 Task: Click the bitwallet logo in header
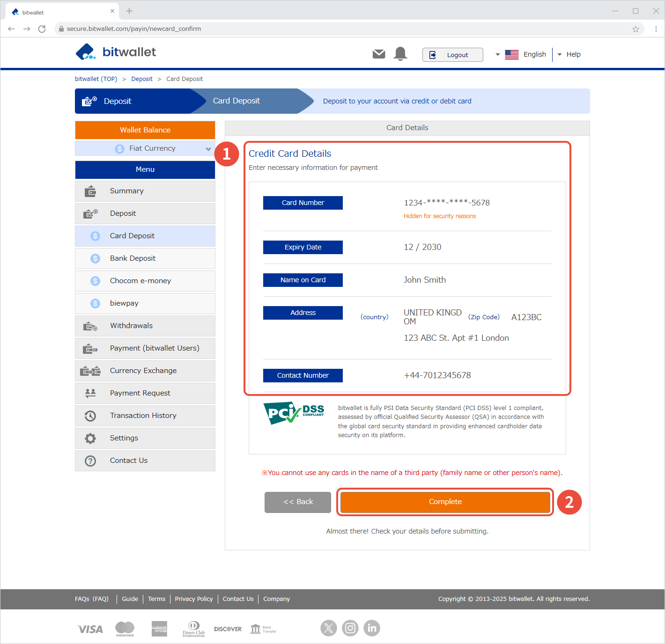(x=116, y=52)
